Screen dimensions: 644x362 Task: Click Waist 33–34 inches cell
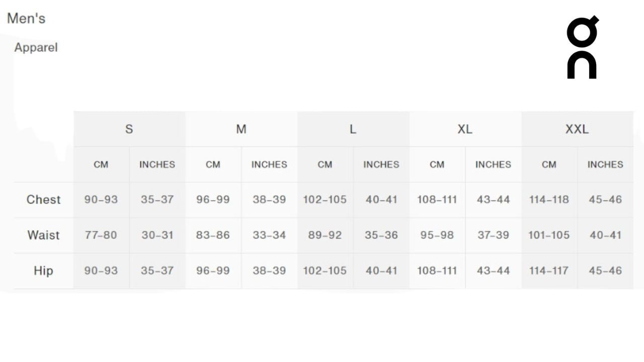(x=269, y=235)
